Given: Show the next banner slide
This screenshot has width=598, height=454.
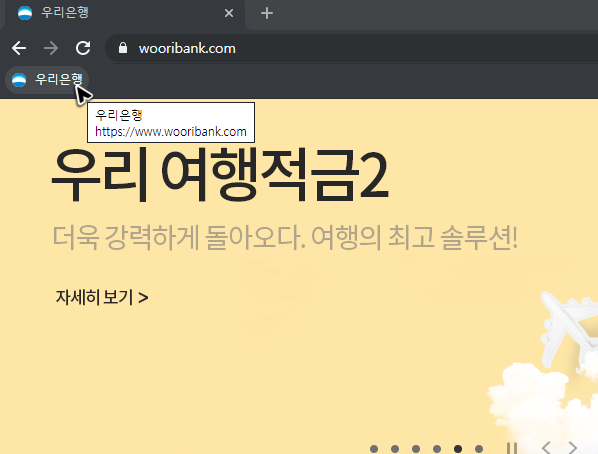Looking at the screenshot, I should pos(572,448).
